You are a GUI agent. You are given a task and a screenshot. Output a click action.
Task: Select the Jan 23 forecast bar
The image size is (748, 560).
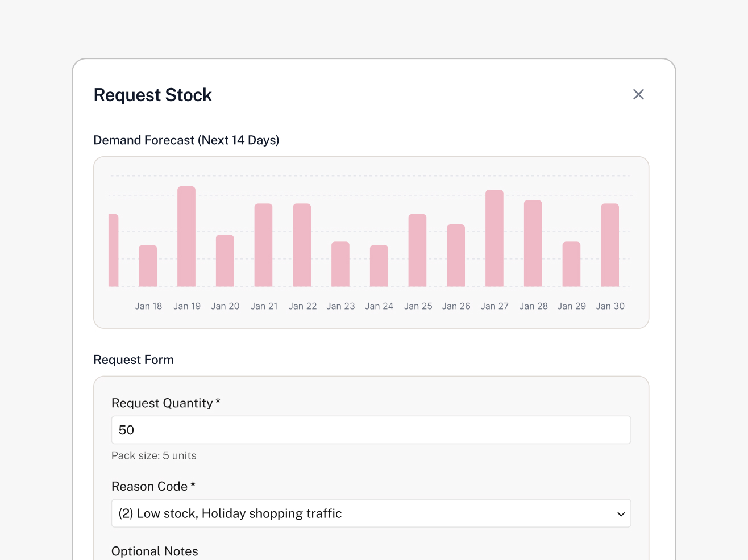click(x=340, y=264)
